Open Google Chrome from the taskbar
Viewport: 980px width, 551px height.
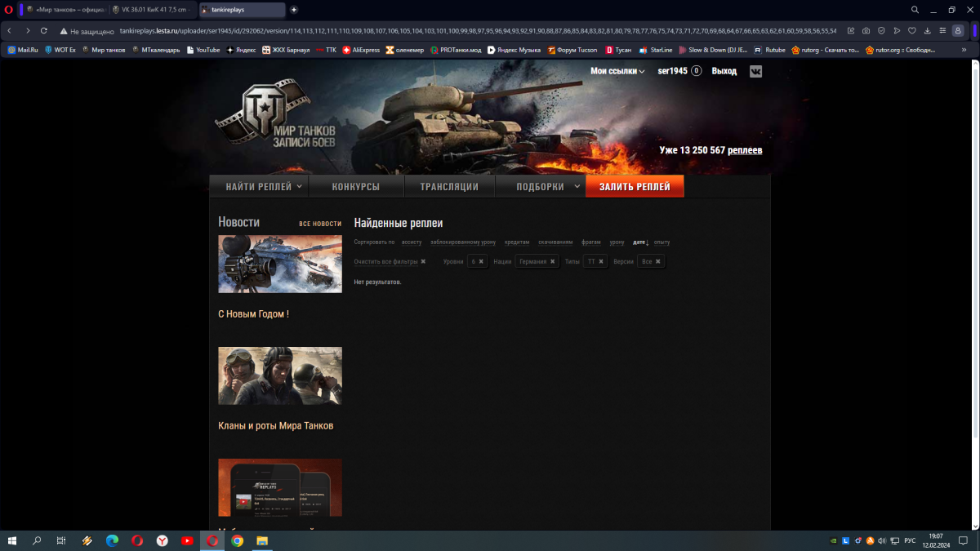pos(237,540)
